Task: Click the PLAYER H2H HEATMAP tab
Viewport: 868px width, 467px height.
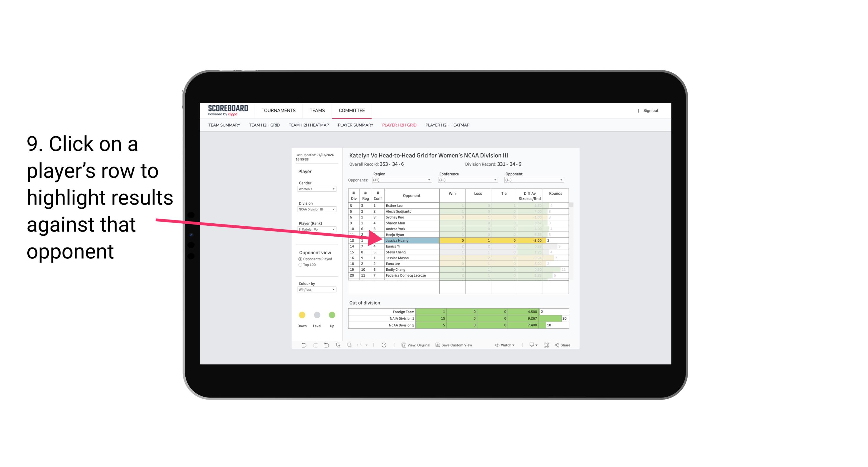Action: point(448,125)
